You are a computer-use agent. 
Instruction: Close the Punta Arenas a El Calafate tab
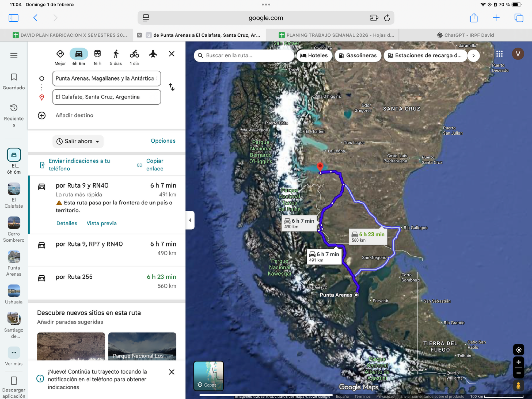(139, 35)
